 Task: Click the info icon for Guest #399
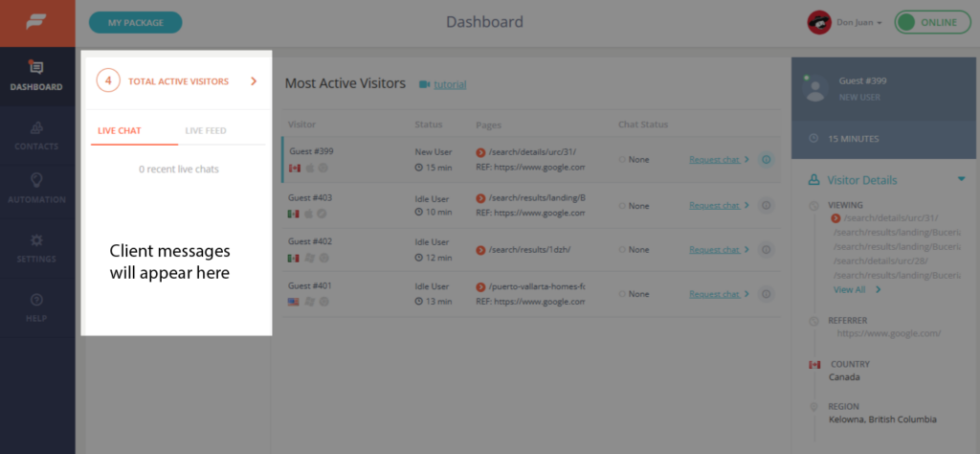coord(767,159)
